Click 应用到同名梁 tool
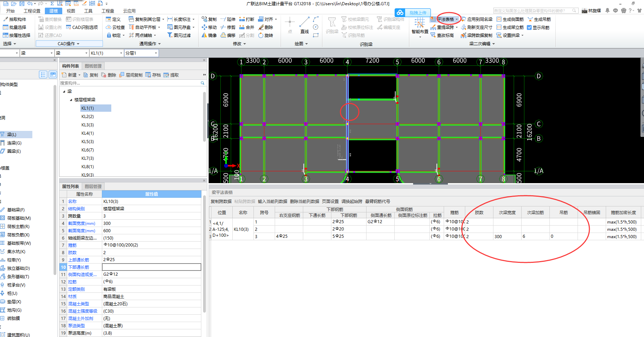Viewport: 644px width, 337px height. [x=477, y=19]
